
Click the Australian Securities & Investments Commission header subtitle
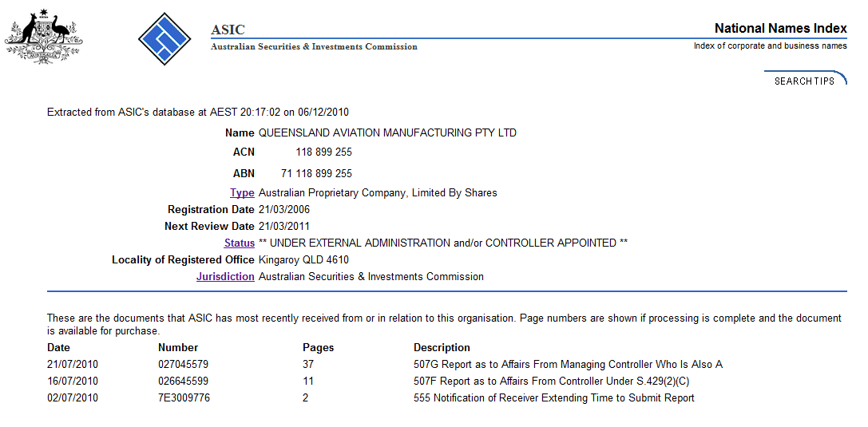314,47
